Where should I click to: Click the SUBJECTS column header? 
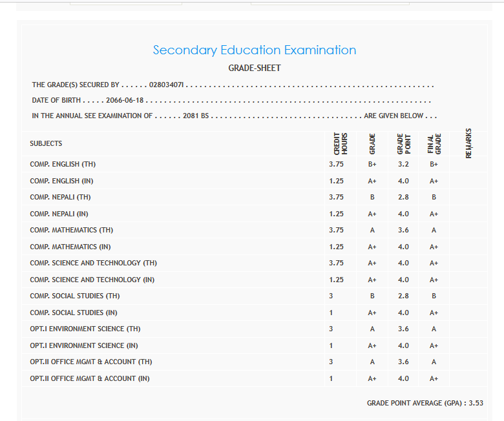tap(46, 143)
